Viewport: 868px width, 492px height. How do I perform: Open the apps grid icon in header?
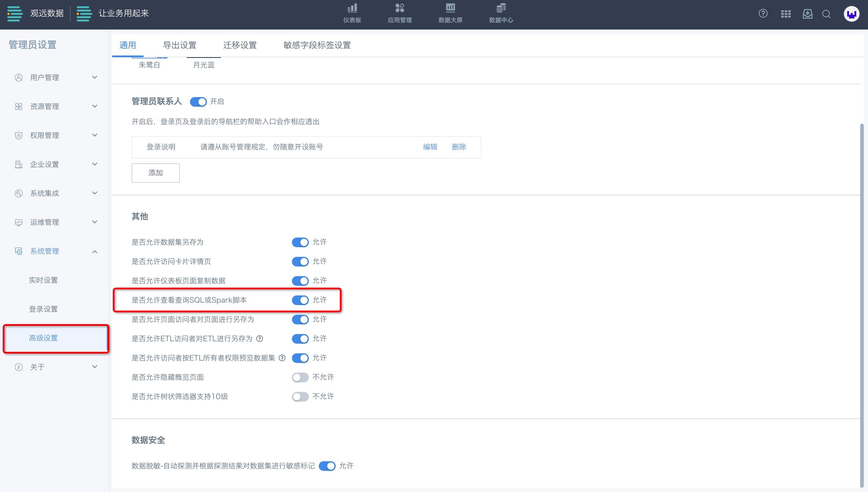[786, 14]
